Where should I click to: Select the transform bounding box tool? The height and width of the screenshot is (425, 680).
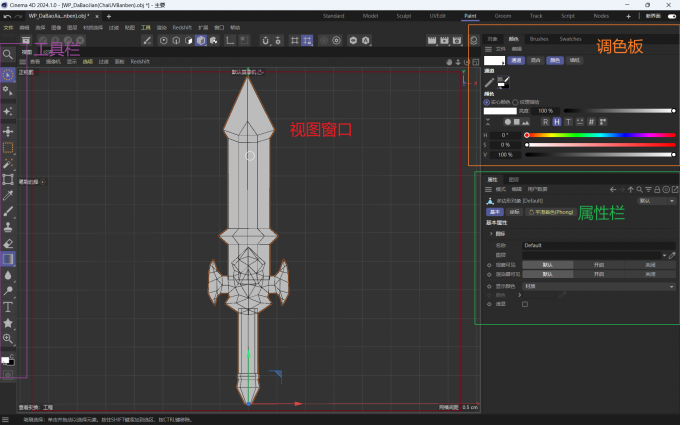pos(8,179)
